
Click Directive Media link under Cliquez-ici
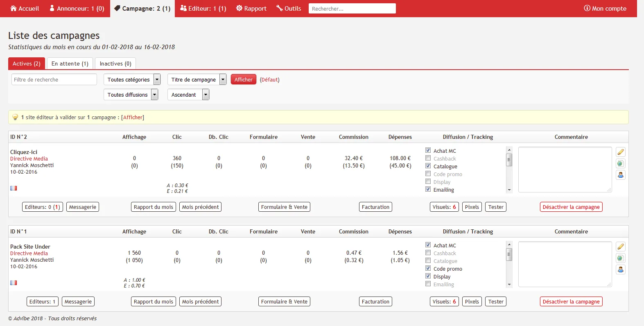pos(29,158)
